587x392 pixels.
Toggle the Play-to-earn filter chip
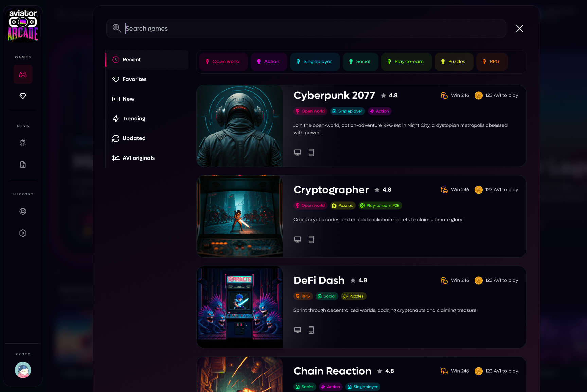[407, 62]
